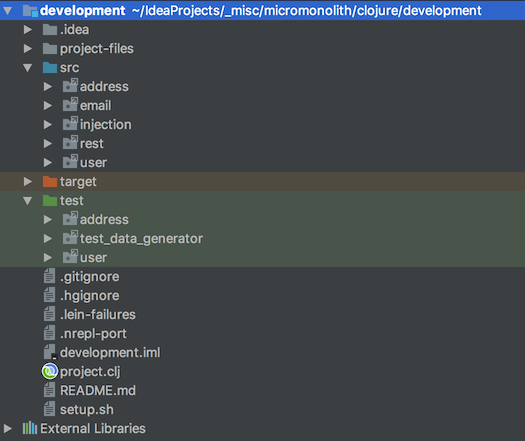Click the orange target folder icon
The height and width of the screenshot is (441, 525).
point(50,181)
